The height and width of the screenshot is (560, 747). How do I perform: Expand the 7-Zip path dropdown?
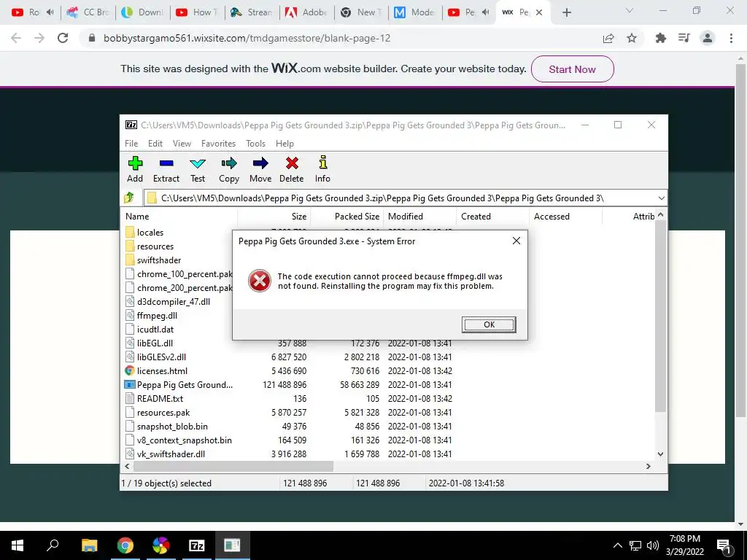pos(661,198)
